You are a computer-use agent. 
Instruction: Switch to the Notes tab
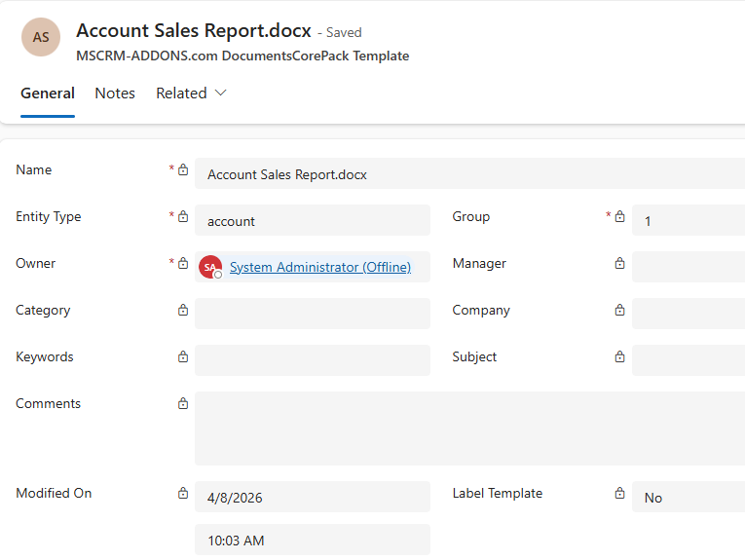tap(115, 93)
